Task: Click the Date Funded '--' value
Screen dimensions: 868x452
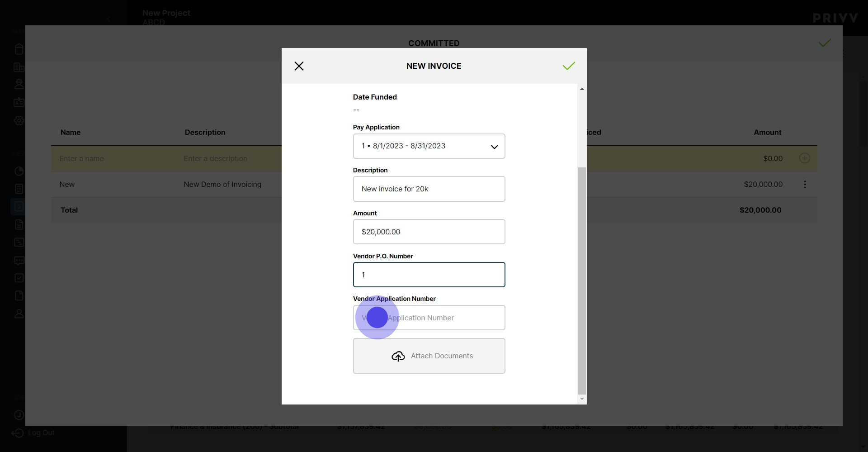Action: (x=356, y=110)
